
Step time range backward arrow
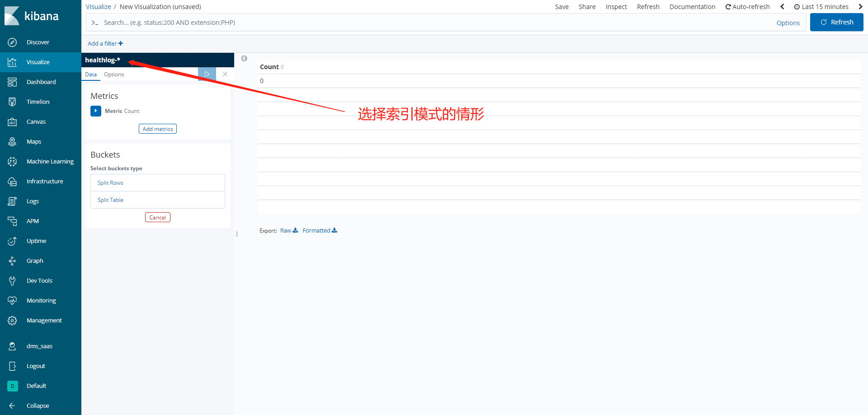click(782, 7)
